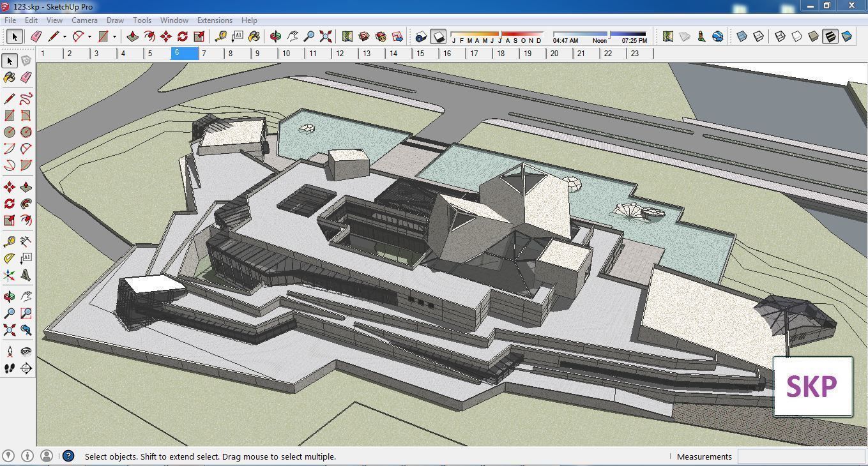Expand the Arc tool dropdown arrow
Viewport: 868px width, 466px height.
coord(89,37)
